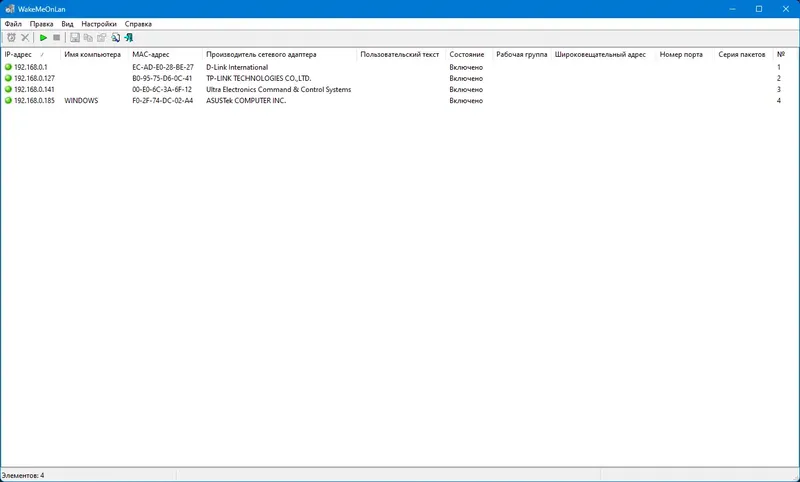Click Включено status in the TP-LINK row
Image resolution: width=800 pixels, height=482 pixels.
pyautogui.click(x=466, y=79)
